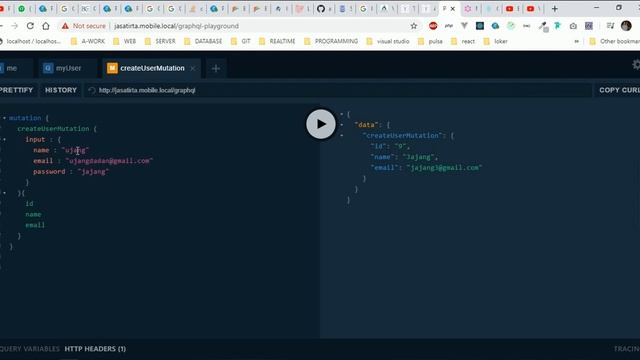
Task: Click the response email jajang3@gmail.com
Action: pyautogui.click(x=444, y=167)
